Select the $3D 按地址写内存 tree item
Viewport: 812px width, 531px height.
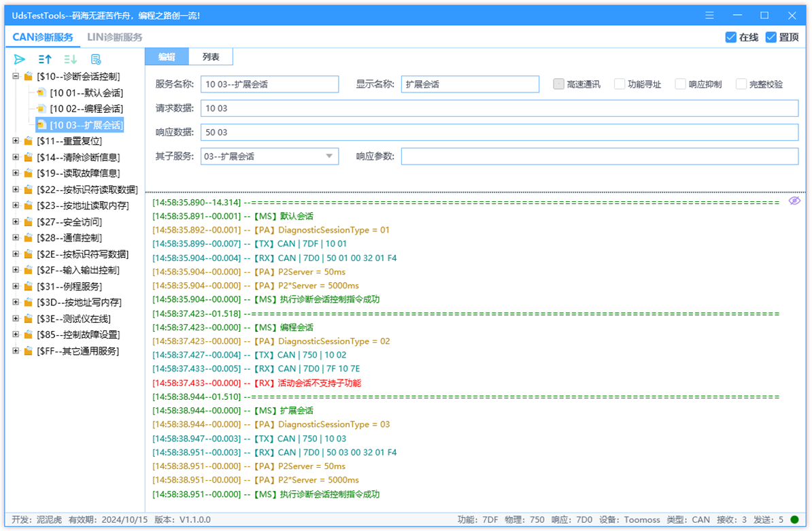[x=80, y=303]
